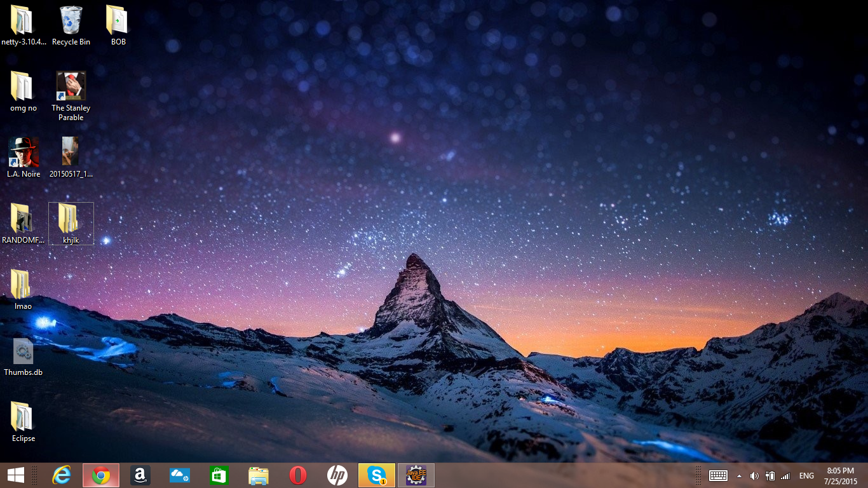Open the HP cloud app in taskbar
Image resolution: width=868 pixels, height=488 pixels.
tap(180, 475)
